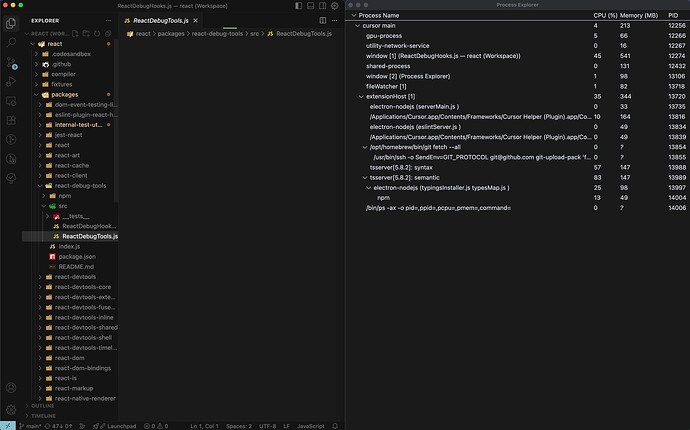
Task: Toggle bottom panel visibility in title bar
Action: pos(311,6)
